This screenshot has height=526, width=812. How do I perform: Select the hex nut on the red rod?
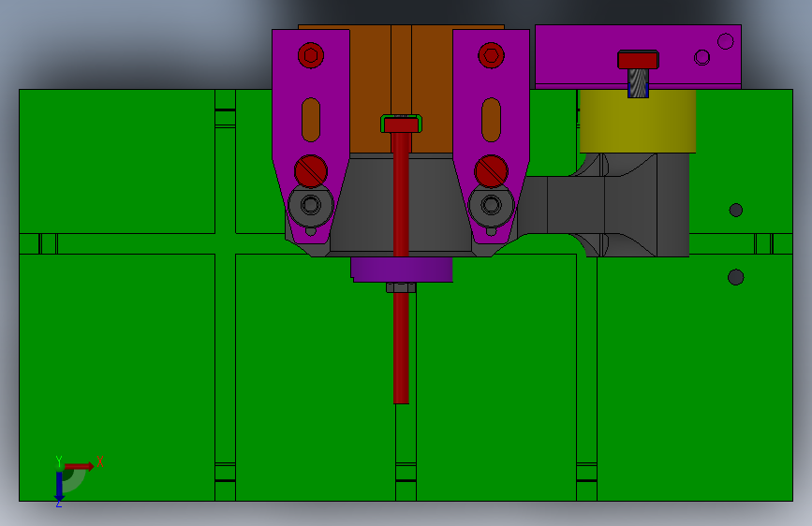(401, 287)
